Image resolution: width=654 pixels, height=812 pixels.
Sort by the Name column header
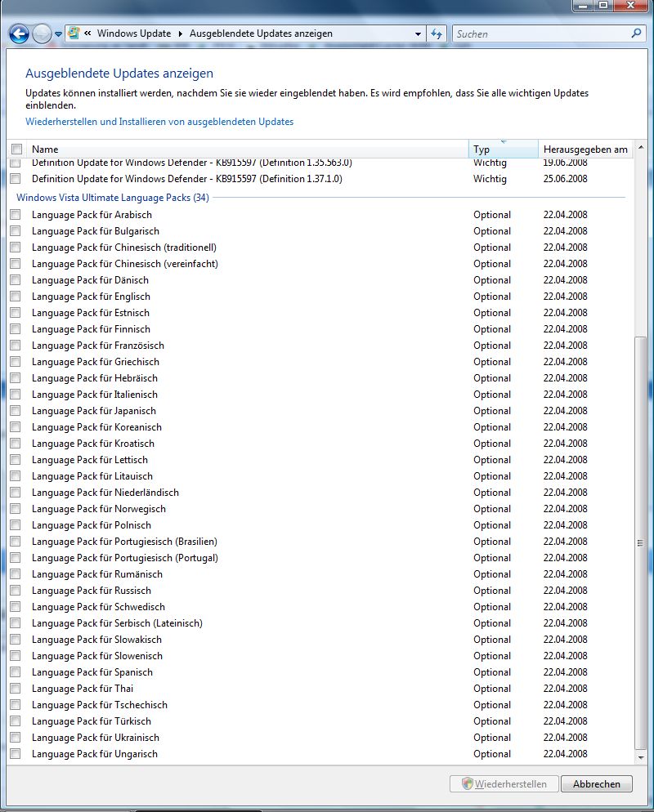tap(249, 149)
